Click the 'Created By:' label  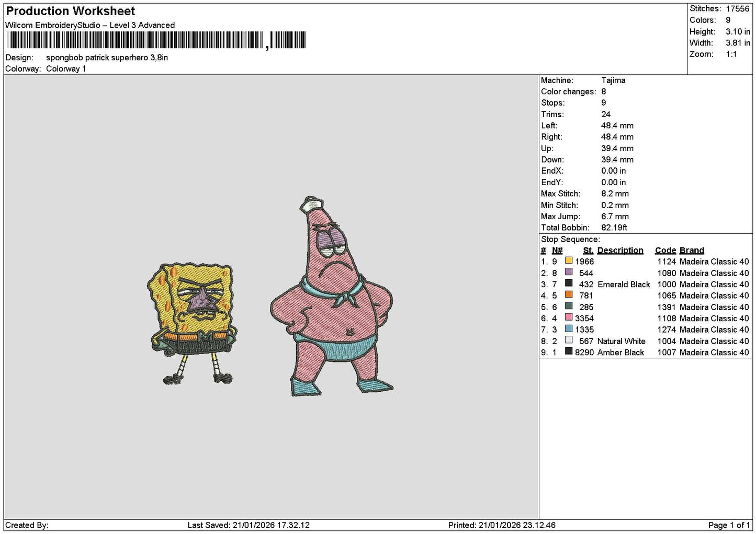click(27, 525)
